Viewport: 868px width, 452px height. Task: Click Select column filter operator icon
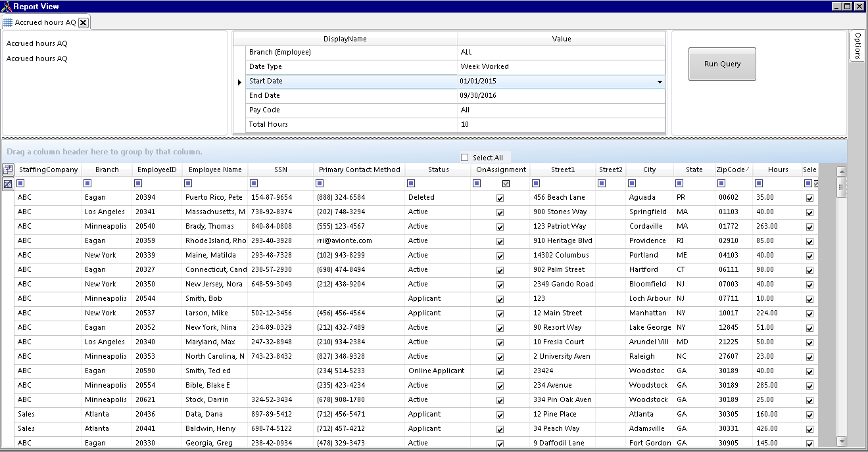coord(808,184)
